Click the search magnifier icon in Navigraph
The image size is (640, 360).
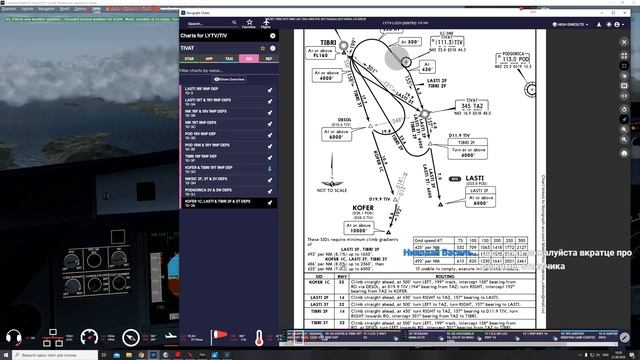(234, 23)
